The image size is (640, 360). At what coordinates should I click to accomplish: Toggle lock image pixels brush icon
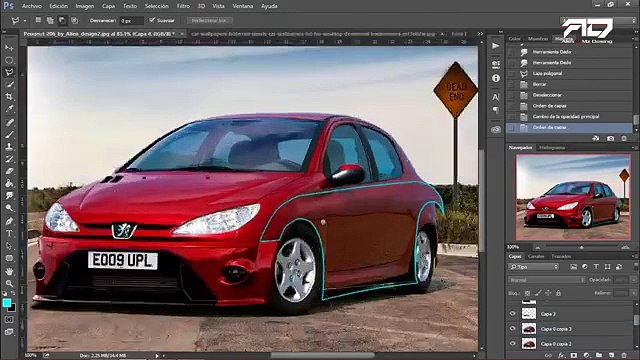coord(538,293)
